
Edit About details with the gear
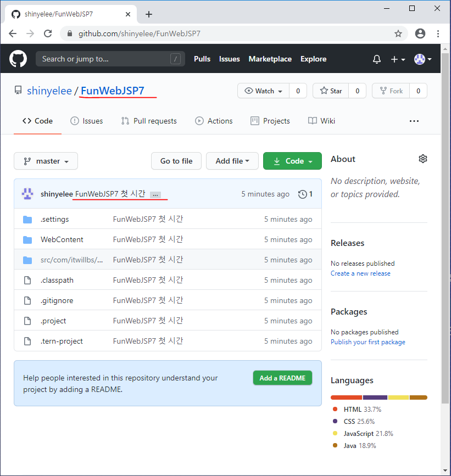(423, 159)
